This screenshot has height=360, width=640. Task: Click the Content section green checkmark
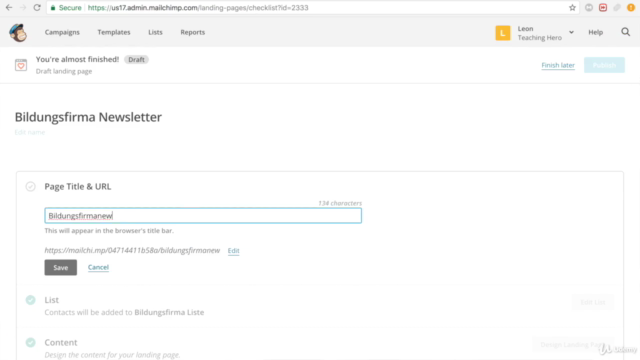click(30, 342)
